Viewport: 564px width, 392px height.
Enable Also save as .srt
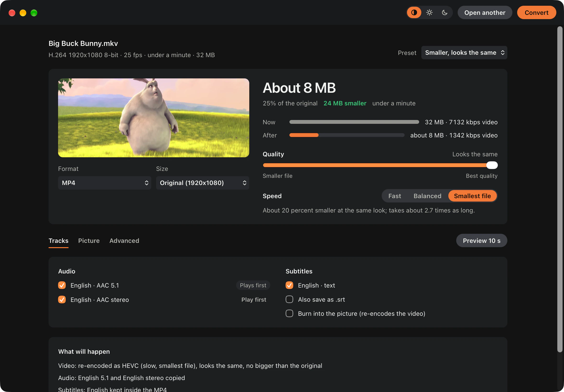(289, 299)
